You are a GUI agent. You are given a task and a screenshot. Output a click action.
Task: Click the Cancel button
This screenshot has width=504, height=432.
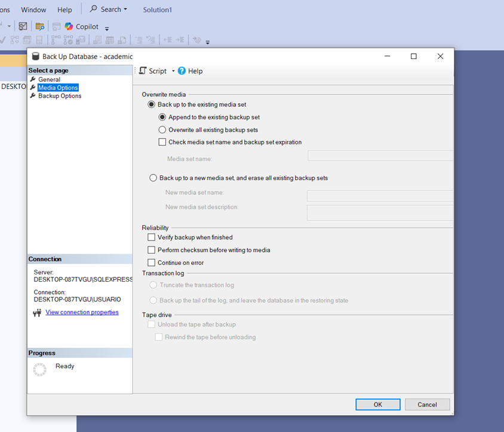(427, 405)
